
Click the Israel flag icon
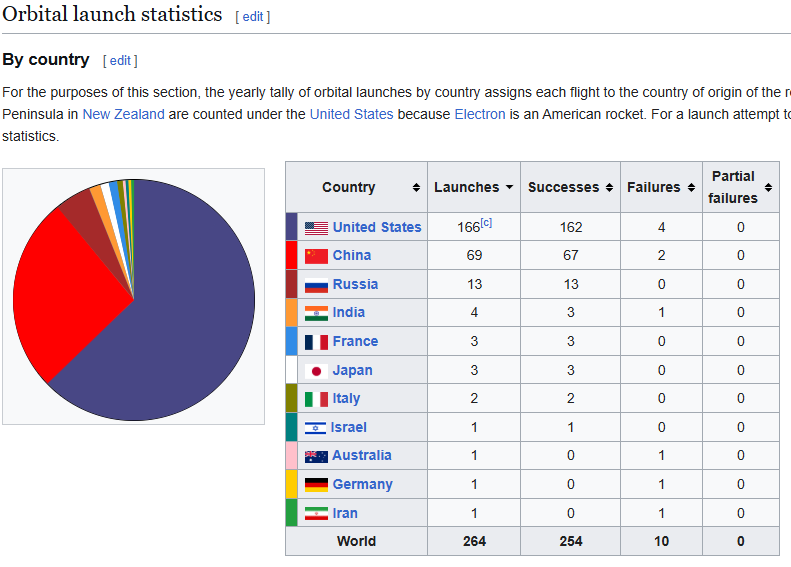tap(315, 428)
